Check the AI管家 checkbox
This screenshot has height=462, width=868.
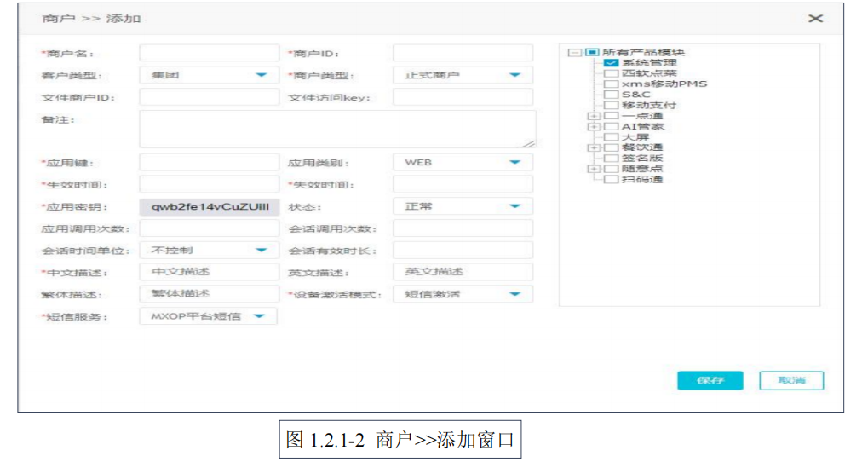(611, 127)
